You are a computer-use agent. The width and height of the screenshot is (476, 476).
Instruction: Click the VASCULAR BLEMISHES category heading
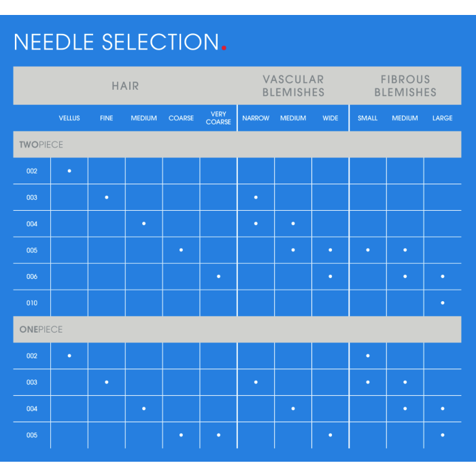293,86
